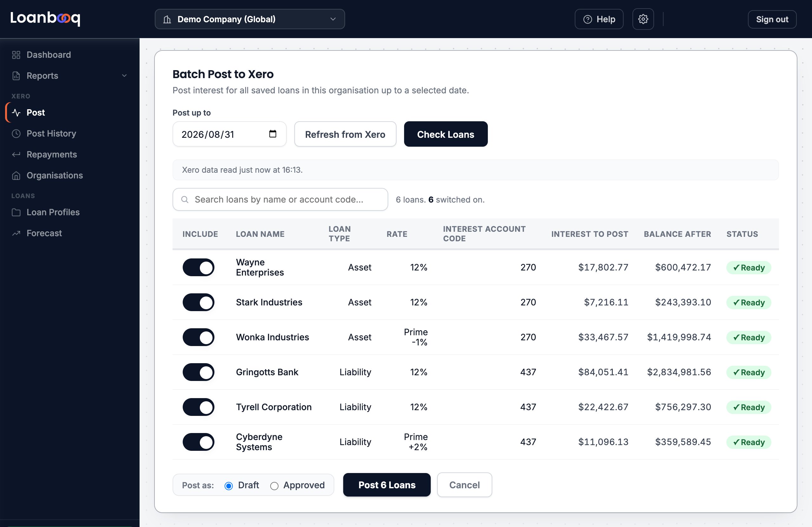Click Sign out
The image size is (812, 527).
tap(772, 19)
